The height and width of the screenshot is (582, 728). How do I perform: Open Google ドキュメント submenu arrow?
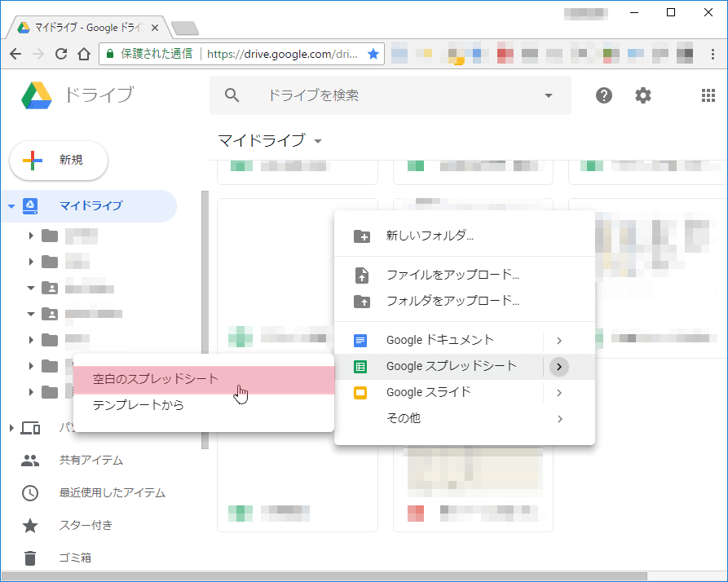point(559,341)
